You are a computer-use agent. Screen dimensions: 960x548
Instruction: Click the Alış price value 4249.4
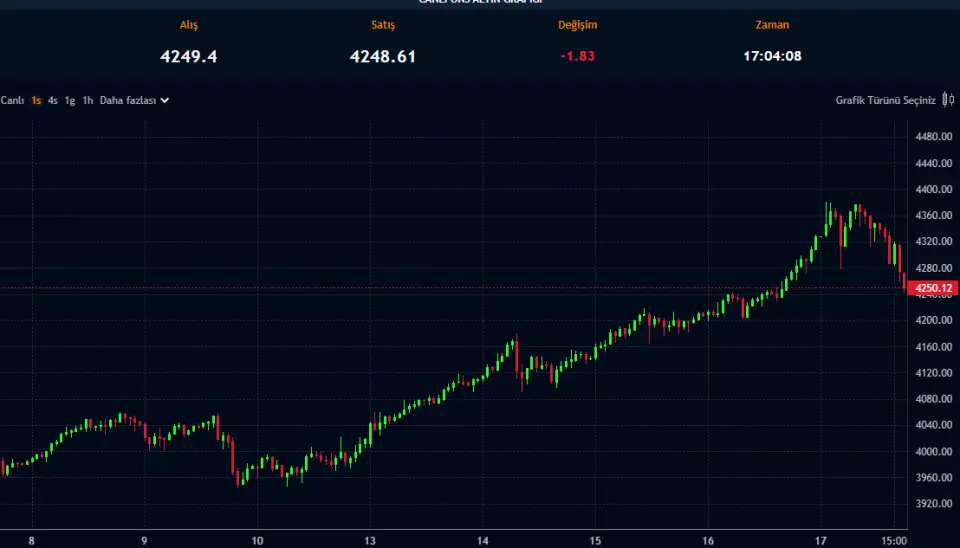(x=188, y=56)
